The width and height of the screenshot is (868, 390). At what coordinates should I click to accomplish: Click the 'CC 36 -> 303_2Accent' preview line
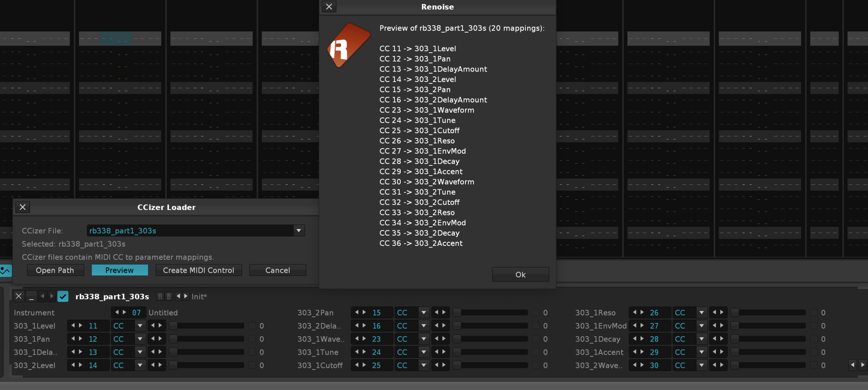[x=421, y=243]
